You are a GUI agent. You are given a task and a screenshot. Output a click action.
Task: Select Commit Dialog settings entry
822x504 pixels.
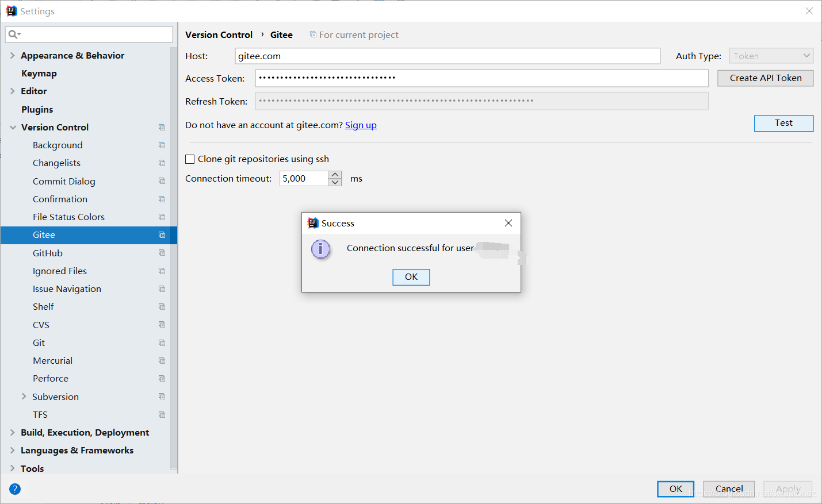64,181
